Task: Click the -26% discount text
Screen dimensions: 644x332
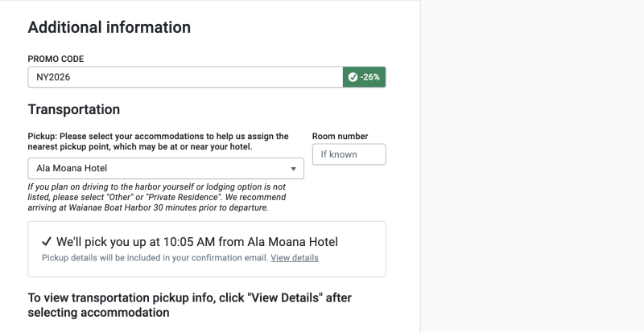Action: 370,77
